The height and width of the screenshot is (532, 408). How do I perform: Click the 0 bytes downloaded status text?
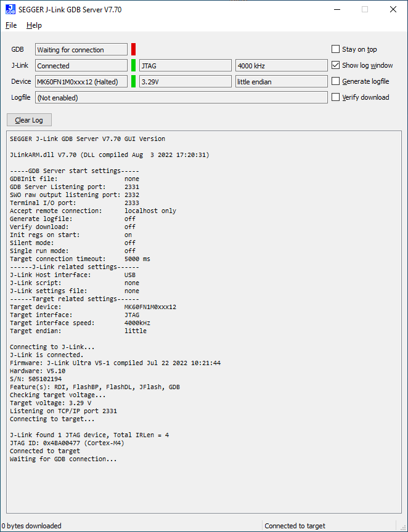[31, 525]
